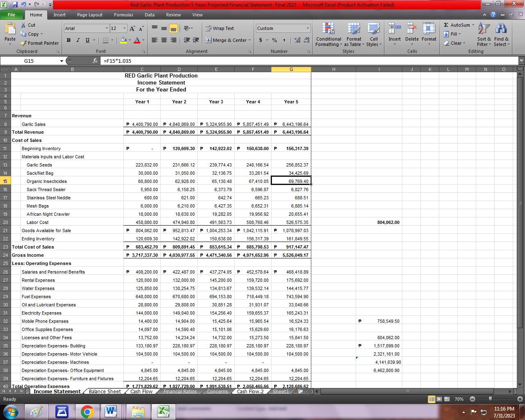
Task: Open Format as Table gallery
Action: [354, 35]
